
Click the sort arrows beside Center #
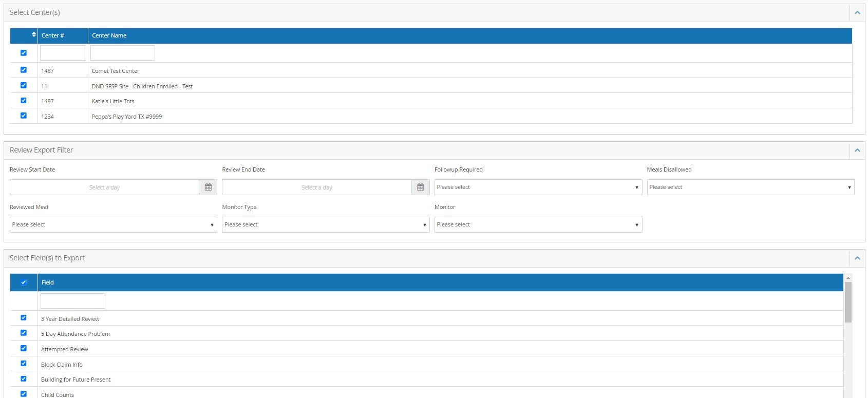[x=34, y=35]
